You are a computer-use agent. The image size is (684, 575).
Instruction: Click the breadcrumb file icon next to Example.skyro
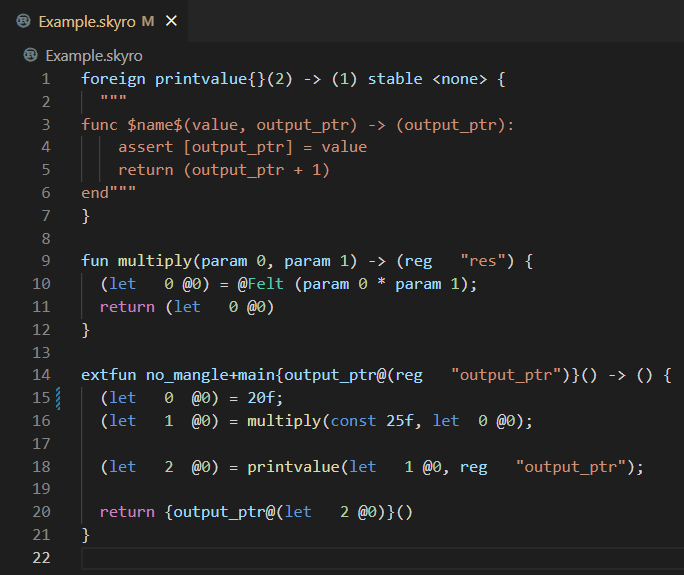(x=31, y=55)
